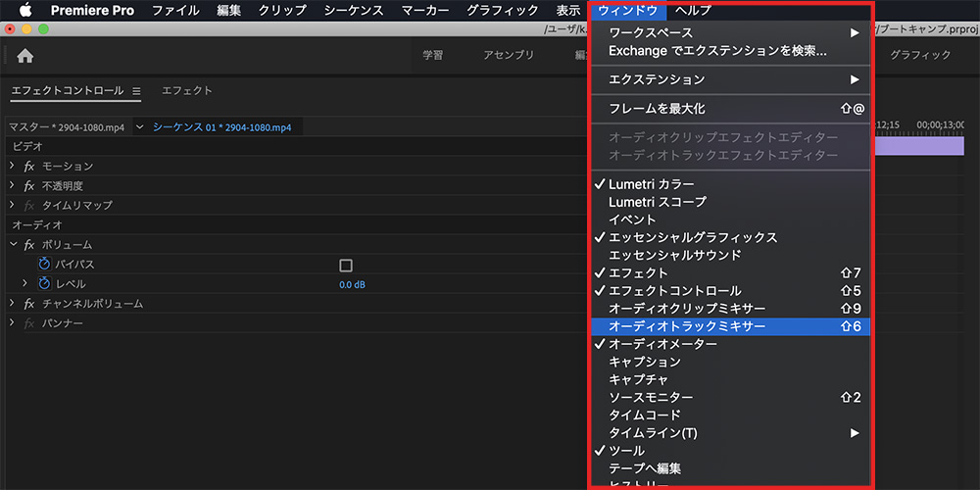The width and height of the screenshot is (980, 490).
Task: Open the マーカー menu
Action: tap(425, 10)
